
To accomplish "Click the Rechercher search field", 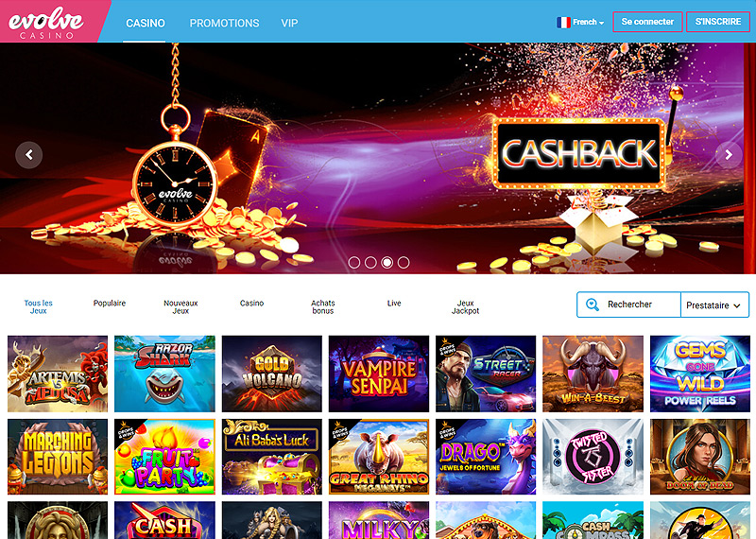I will click(628, 304).
